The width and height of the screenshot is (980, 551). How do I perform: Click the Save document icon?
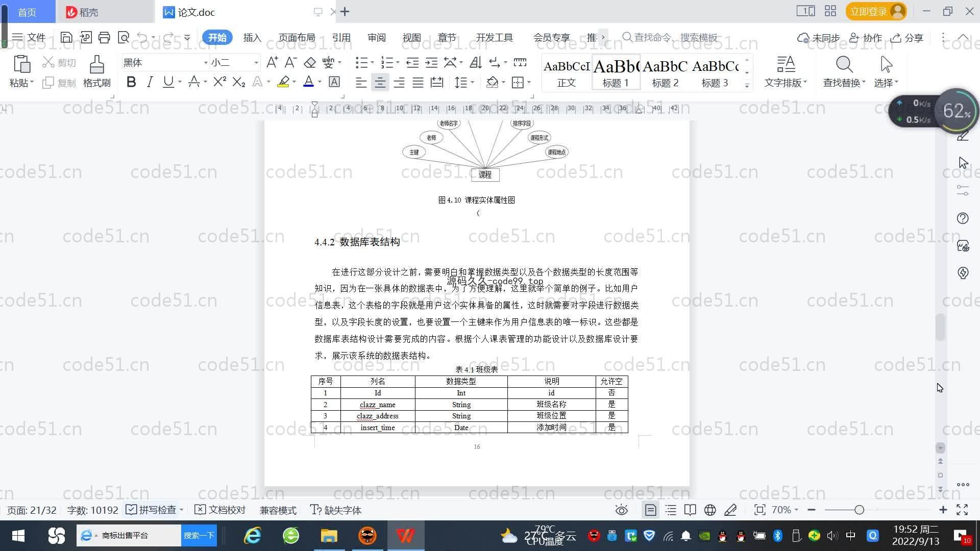tap(66, 37)
